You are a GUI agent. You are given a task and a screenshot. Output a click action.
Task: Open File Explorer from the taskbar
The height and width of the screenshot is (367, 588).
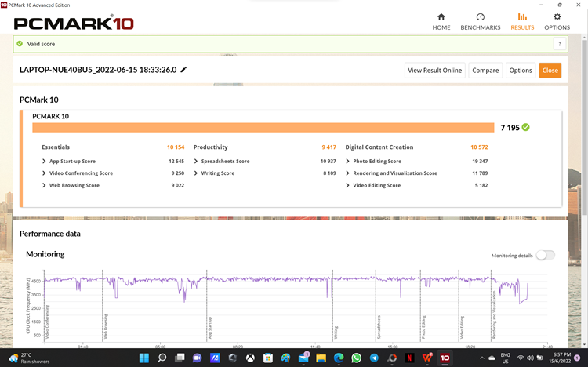coord(321,358)
